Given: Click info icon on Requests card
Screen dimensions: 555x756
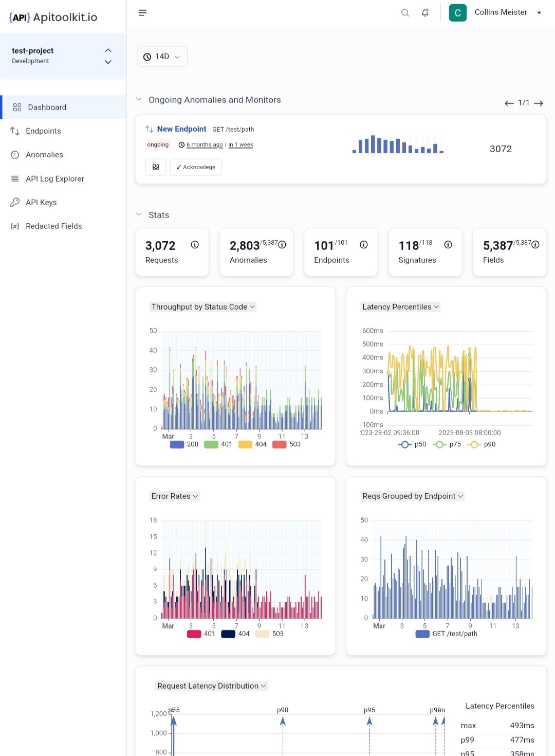Looking at the screenshot, I should [x=195, y=245].
